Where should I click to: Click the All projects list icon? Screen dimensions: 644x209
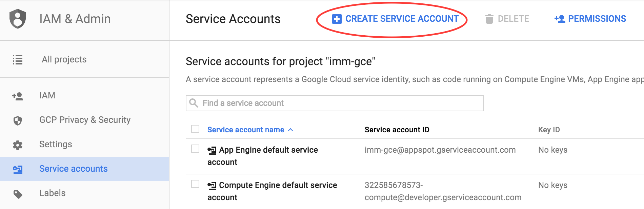tap(18, 60)
